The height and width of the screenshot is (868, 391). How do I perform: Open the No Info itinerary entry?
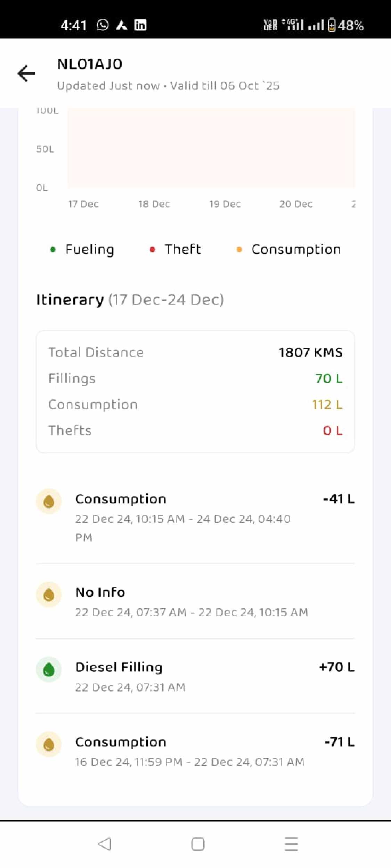(x=195, y=601)
